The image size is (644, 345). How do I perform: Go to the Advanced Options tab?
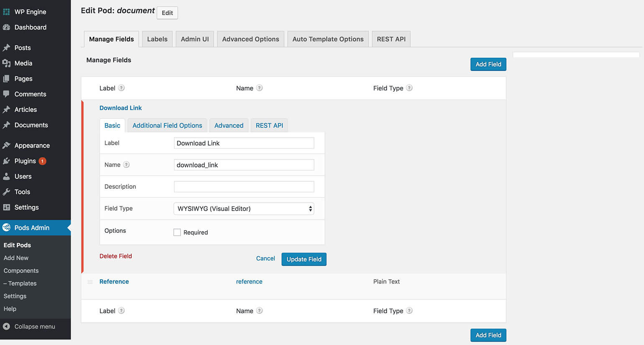click(250, 39)
